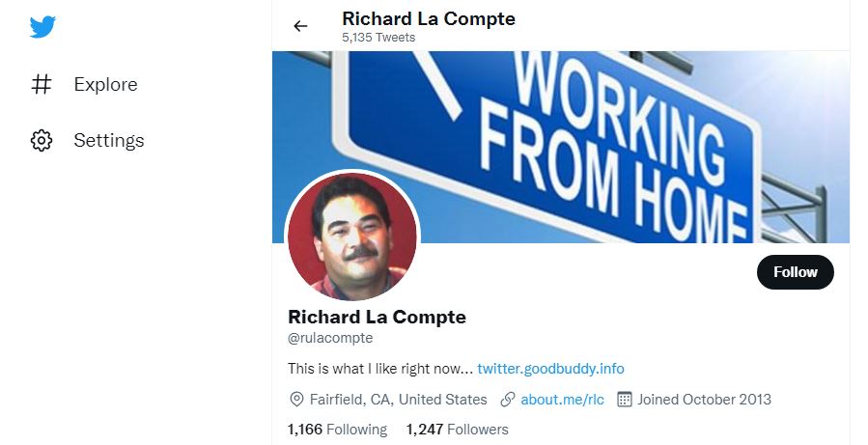Click the Twitter bird logo
This screenshot has height=445, width=868.
[42, 27]
